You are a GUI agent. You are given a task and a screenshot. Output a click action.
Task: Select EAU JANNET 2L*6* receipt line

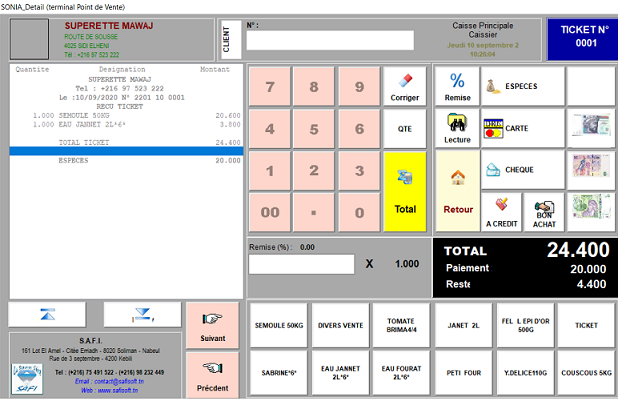(x=126, y=125)
